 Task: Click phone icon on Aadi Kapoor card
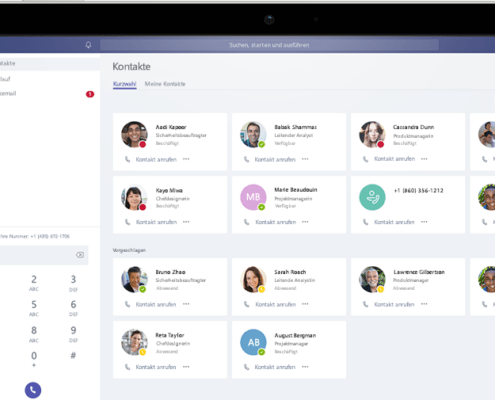(127, 159)
